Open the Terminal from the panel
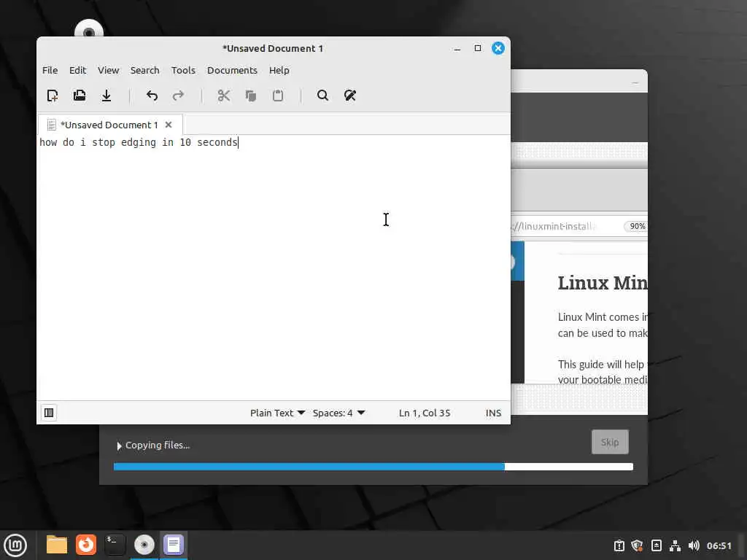747x560 pixels. (x=115, y=545)
